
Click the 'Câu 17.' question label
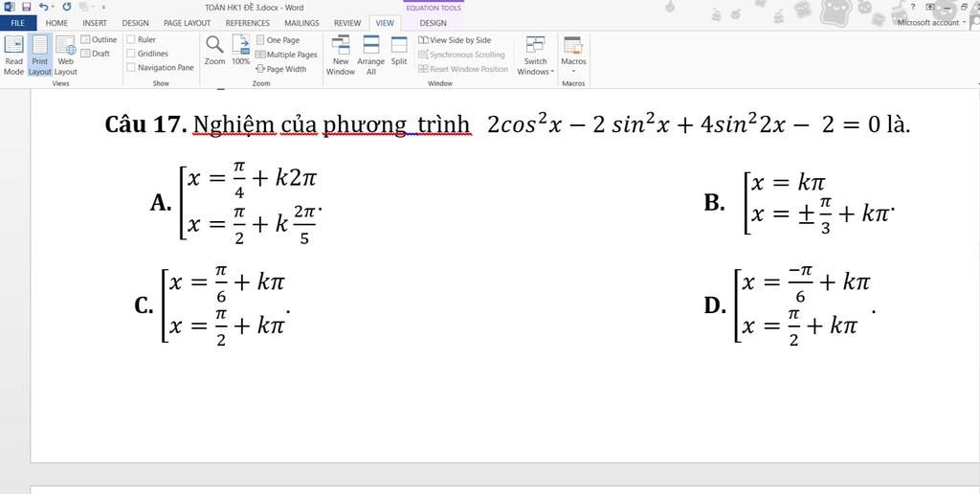click(x=145, y=124)
